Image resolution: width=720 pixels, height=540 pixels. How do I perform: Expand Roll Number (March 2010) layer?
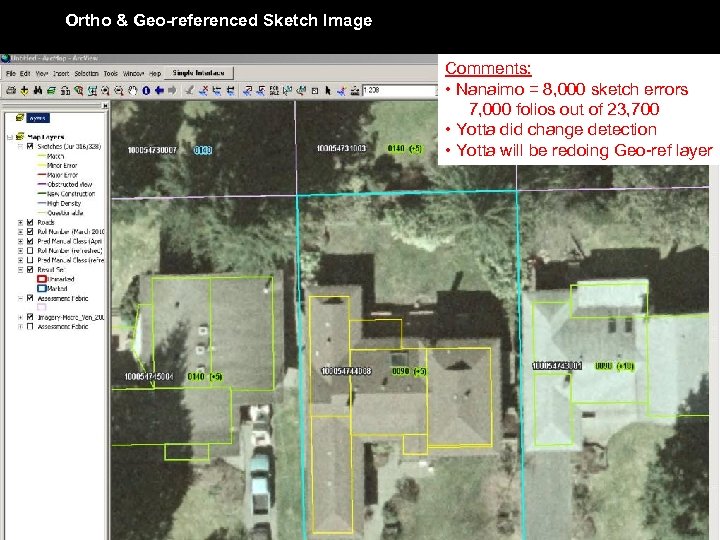pyautogui.click(x=20, y=231)
